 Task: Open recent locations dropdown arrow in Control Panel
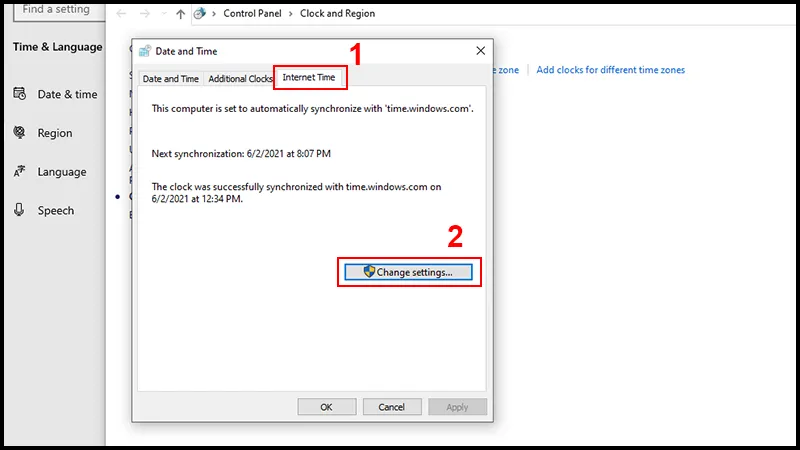click(x=163, y=14)
